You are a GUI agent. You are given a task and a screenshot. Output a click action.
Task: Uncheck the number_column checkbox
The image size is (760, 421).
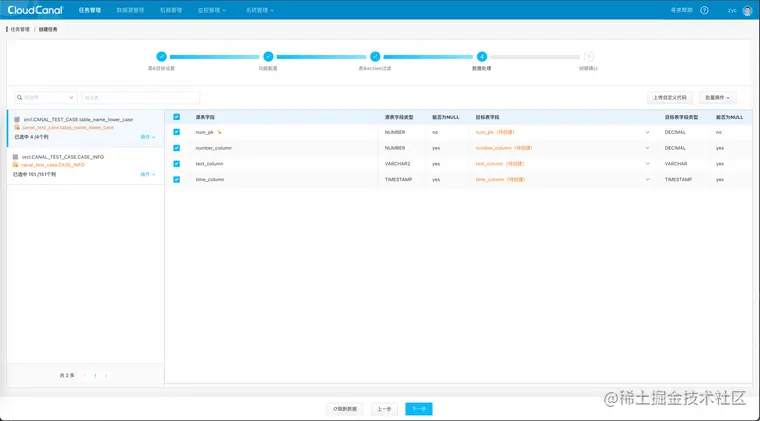click(176, 148)
